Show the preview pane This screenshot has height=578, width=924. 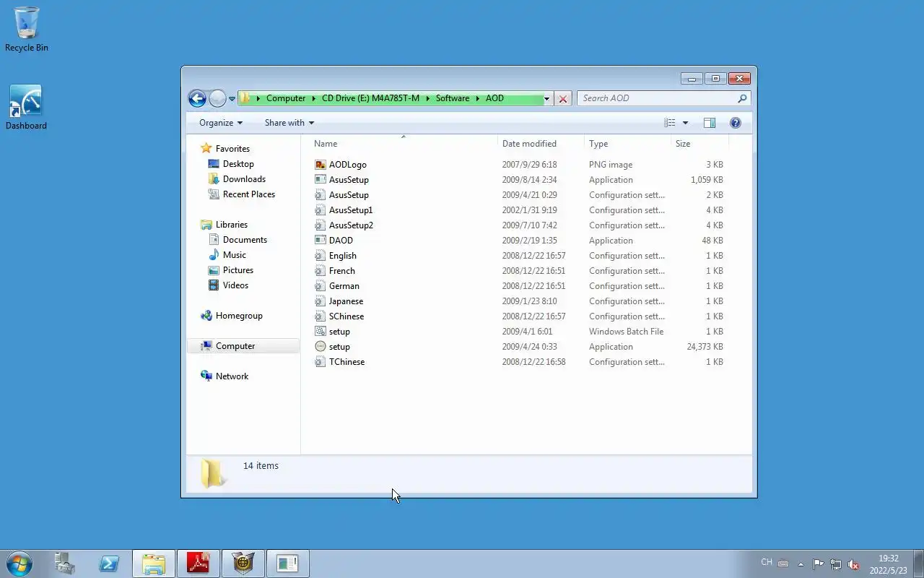(710, 123)
